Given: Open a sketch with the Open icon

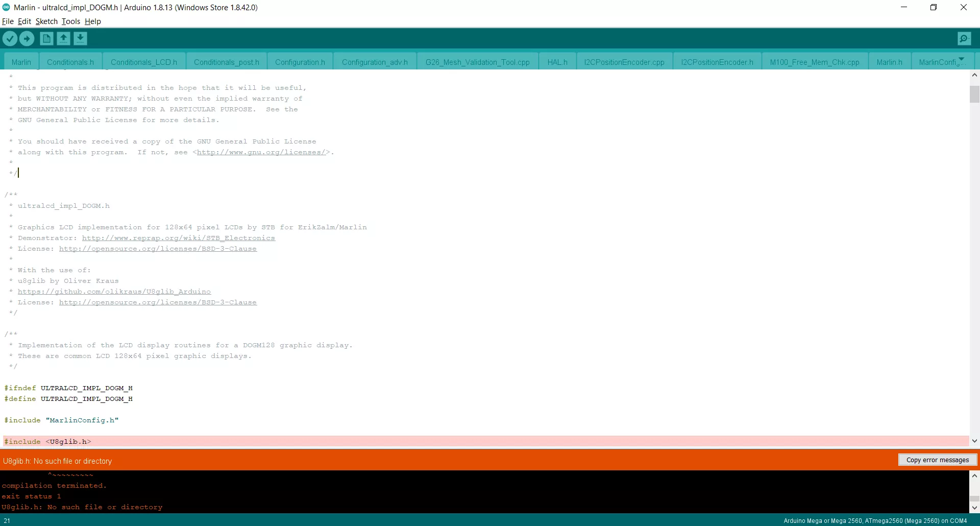Looking at the screenshot, I should 63,38.
